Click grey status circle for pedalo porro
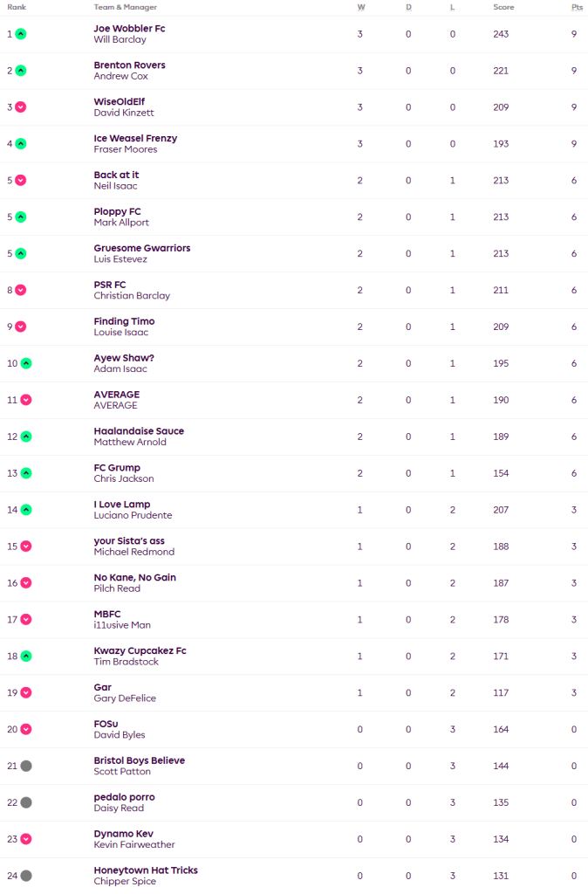Image resolution: width=588 pixels, height=894 pixels. pos(26,802)
